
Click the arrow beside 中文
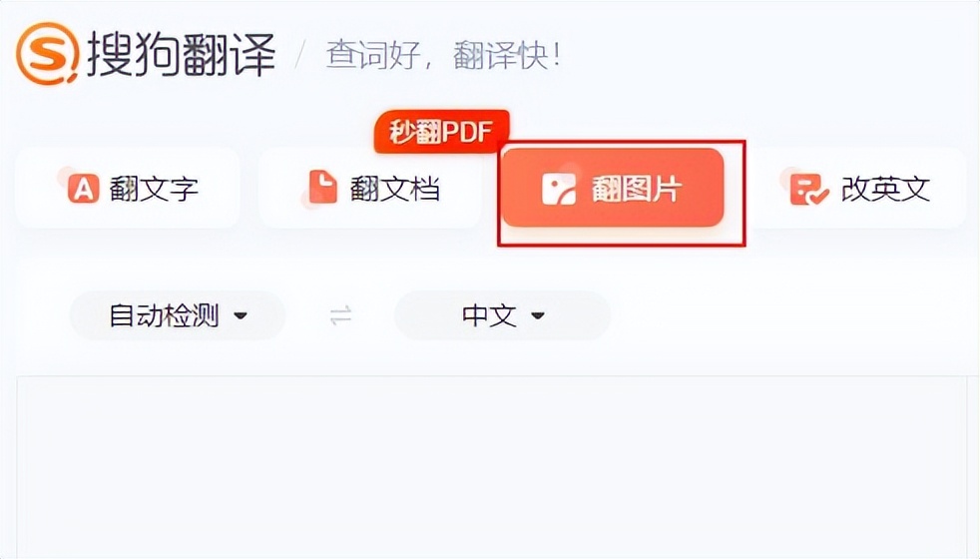[538, 316]
